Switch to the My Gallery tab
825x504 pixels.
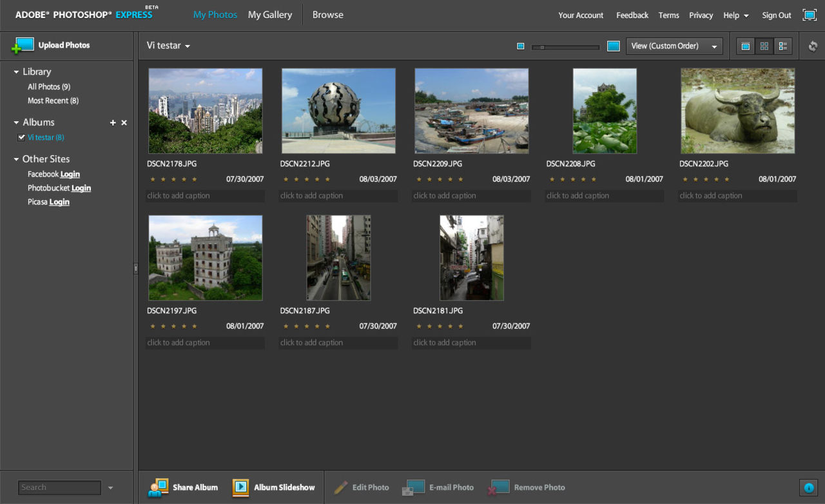tap(269, 14)
